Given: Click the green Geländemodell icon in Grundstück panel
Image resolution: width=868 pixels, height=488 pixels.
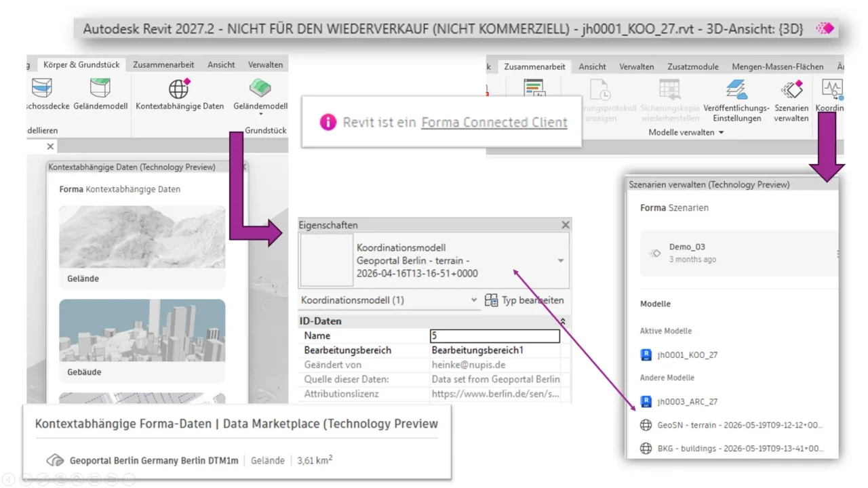Looking at the screenshot, I should pos(260,88).
